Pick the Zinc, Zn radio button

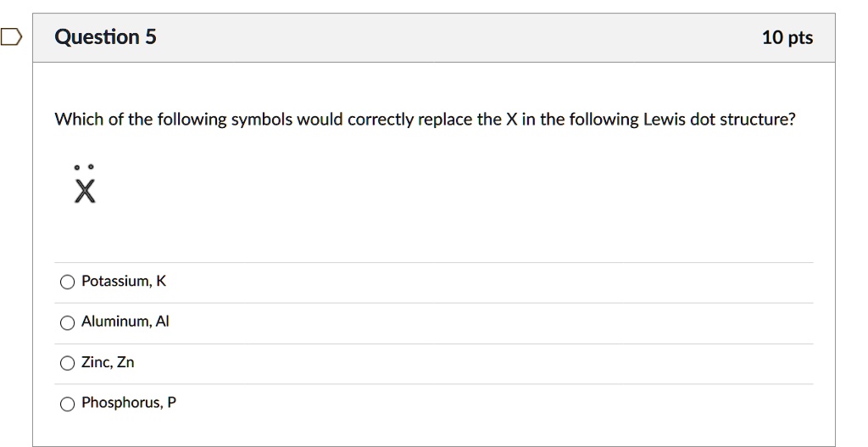click(67, 364)
